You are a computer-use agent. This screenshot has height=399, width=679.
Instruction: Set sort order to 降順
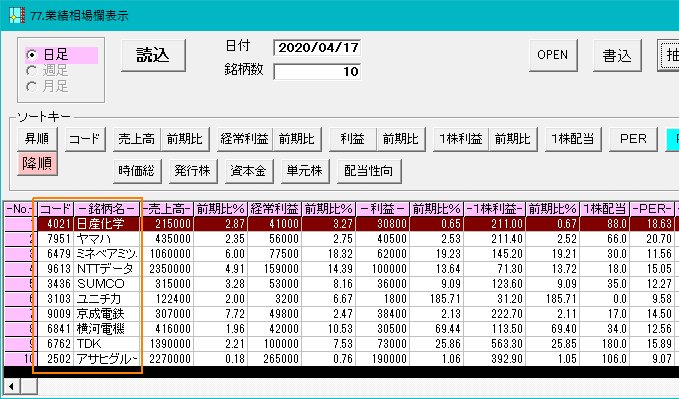pyautogui.click(x=37, y=164)
